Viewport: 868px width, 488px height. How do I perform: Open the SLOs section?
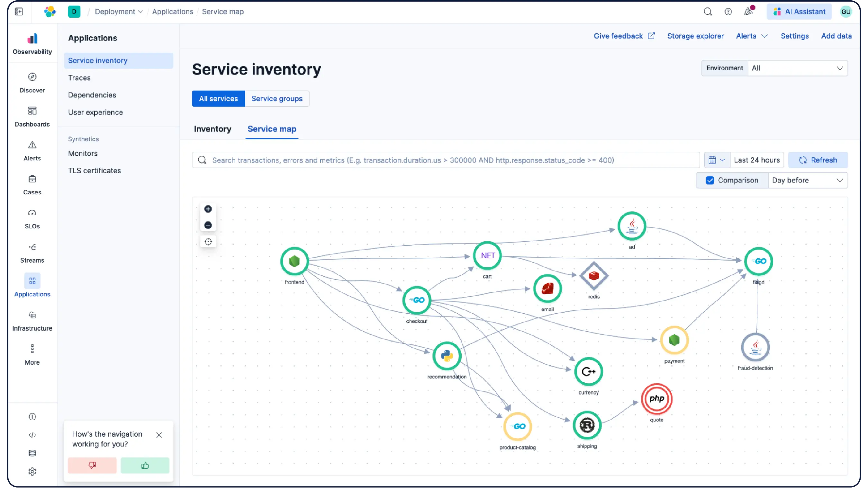[32, 219]
